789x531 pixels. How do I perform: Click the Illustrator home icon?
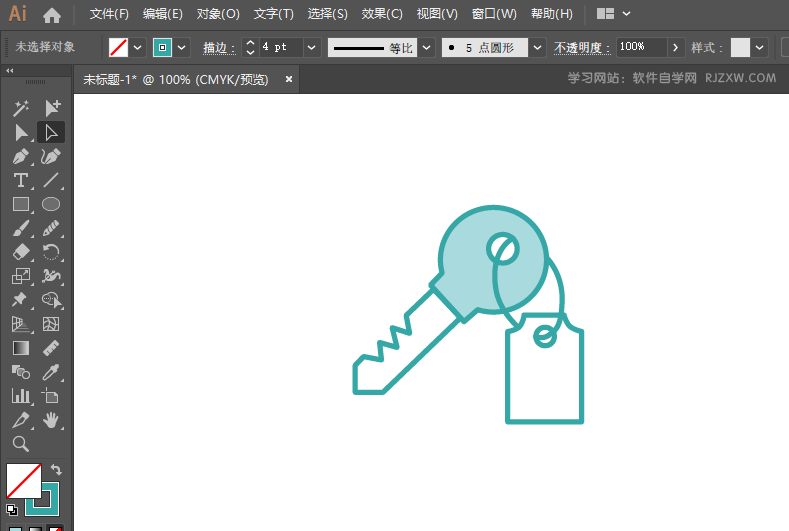[x=52, y=16]
